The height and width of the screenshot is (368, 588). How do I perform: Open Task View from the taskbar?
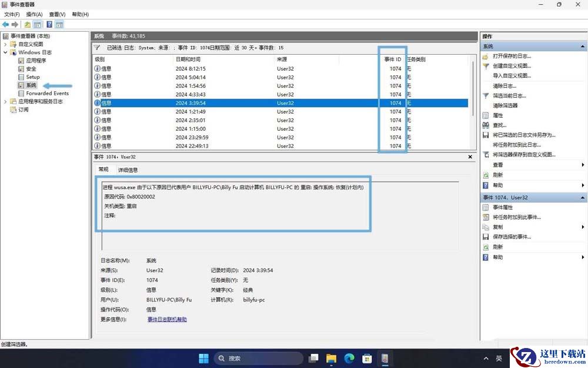[313, 358]
